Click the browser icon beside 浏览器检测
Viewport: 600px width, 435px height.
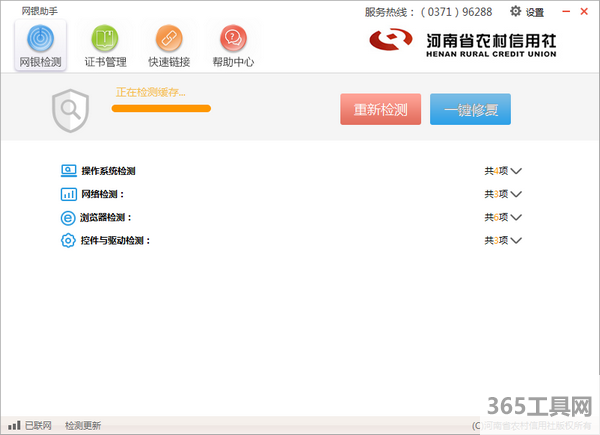point(68,217)
